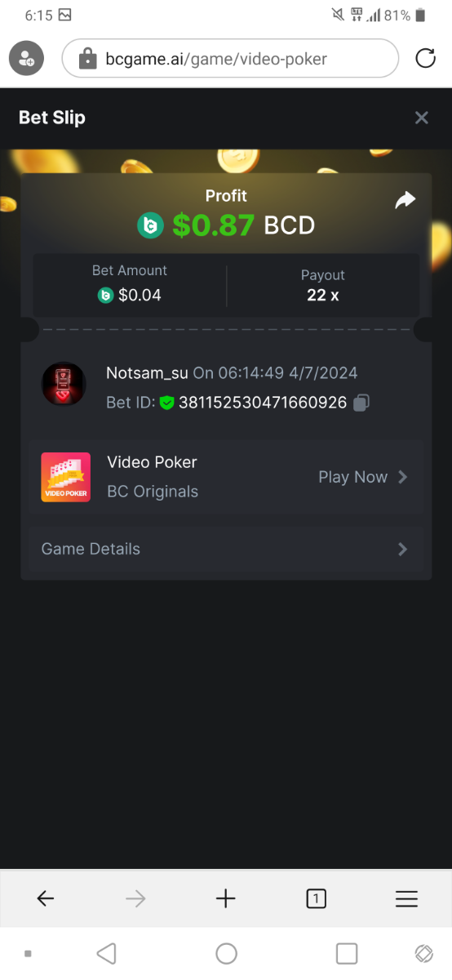
Task: Open Notsam_su username profile
Action: click(147, 373)
